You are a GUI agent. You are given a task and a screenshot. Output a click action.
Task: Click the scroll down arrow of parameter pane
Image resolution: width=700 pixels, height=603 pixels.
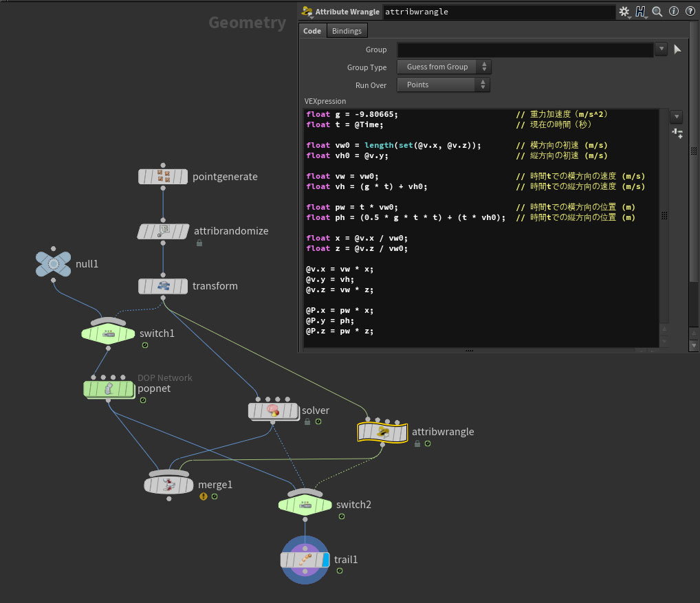(693, 345)
